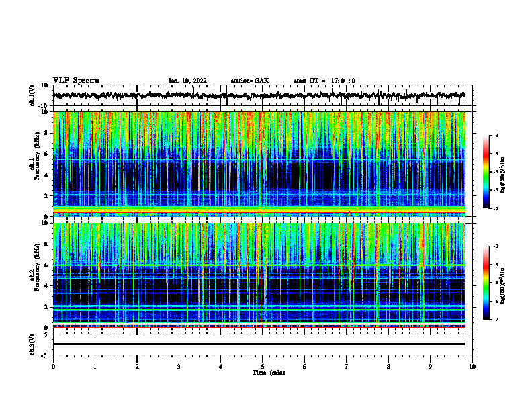
Task: Click the "8" kHz tick on ch.1 frequency axis
Action: click(47, 133)
